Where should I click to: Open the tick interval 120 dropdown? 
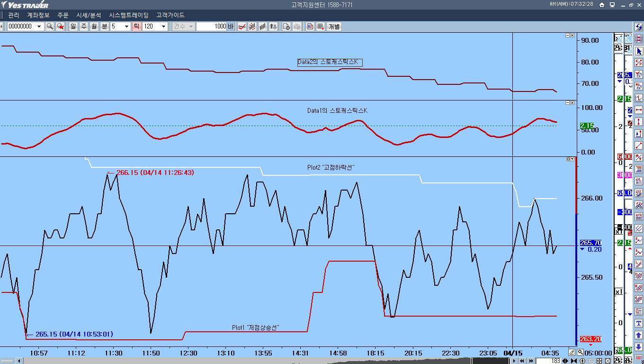pos(163,27)
